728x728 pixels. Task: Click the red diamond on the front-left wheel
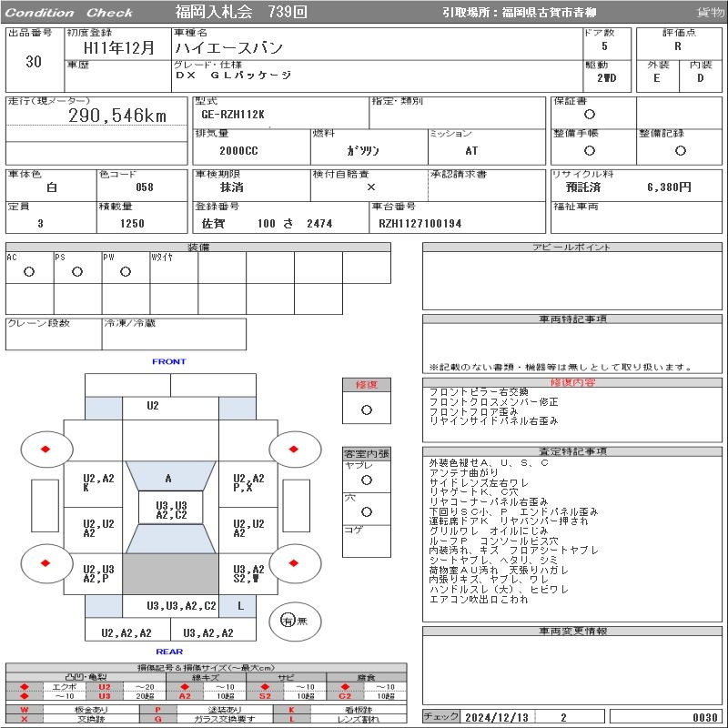point(45,449)
